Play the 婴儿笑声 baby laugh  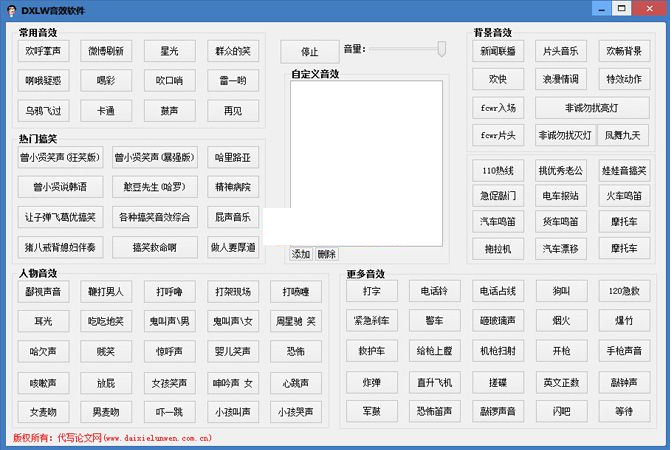[x=233, y=352]
